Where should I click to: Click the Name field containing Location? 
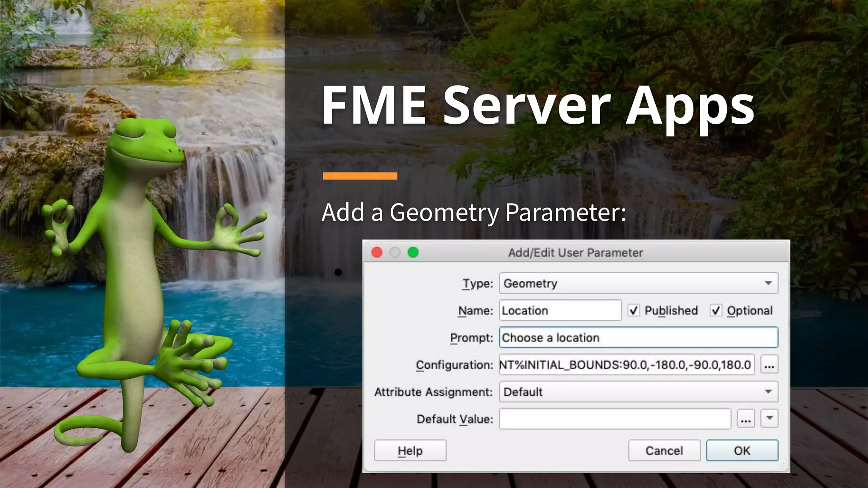click(560, 311)
